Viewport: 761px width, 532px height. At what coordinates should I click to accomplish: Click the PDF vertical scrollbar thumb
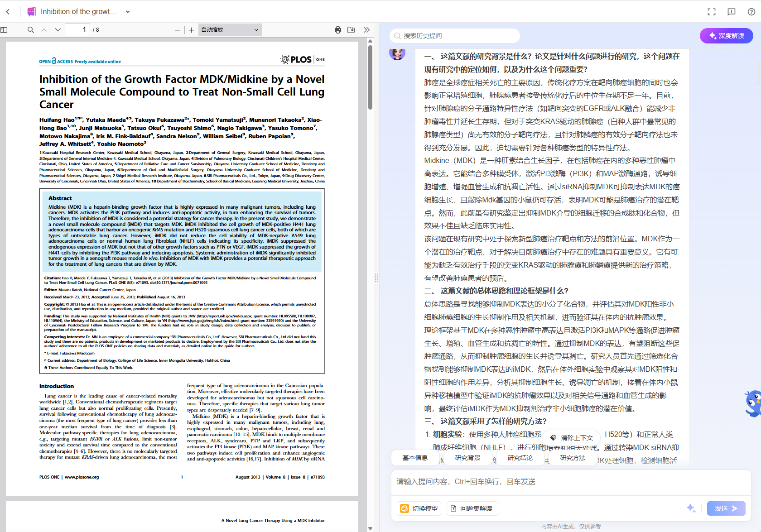click(370, 77)
